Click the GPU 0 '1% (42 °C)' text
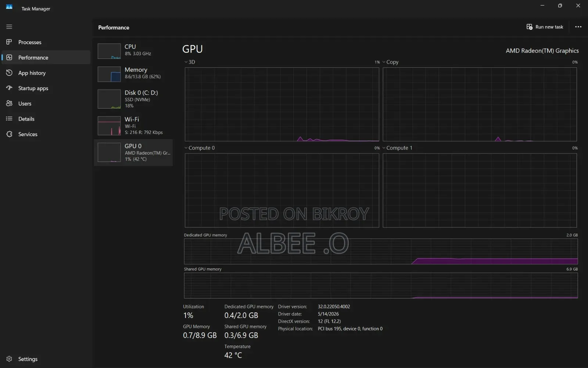The width and height of the screenshot is (588, 368). [x=136, y=159]
